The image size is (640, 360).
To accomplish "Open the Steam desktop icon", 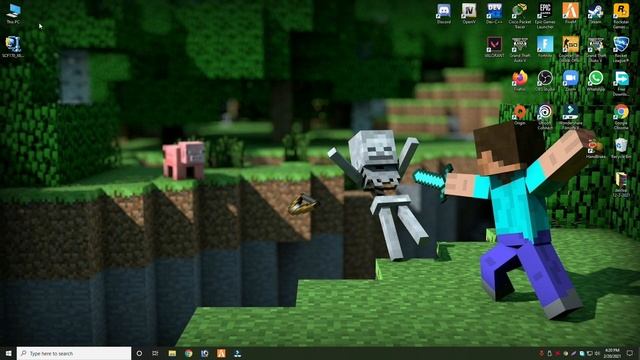I will (596, 13).
